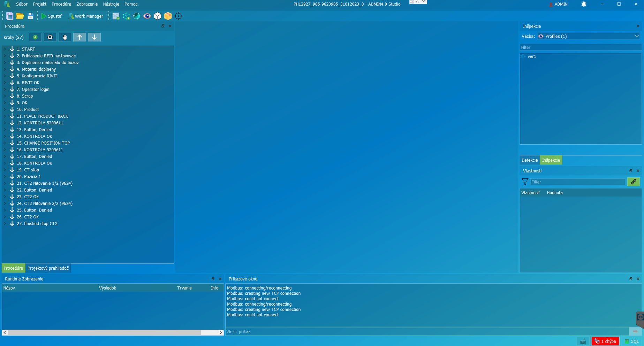Open the Projekt menu
Image resolution: width=644 pixels, height=346 pixels.
[x=39, y=4]
